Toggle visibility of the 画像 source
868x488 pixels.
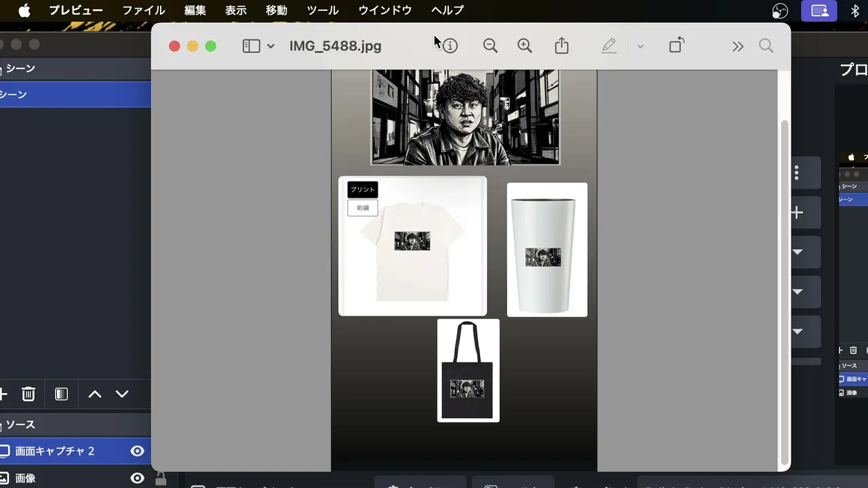[138, 478]
